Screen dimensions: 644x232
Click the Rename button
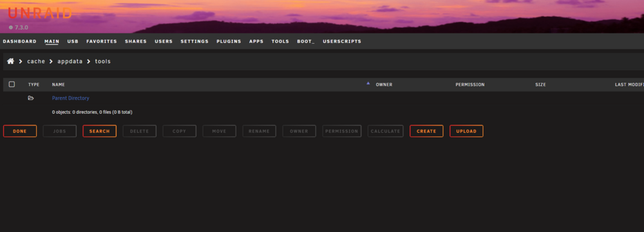259,131
